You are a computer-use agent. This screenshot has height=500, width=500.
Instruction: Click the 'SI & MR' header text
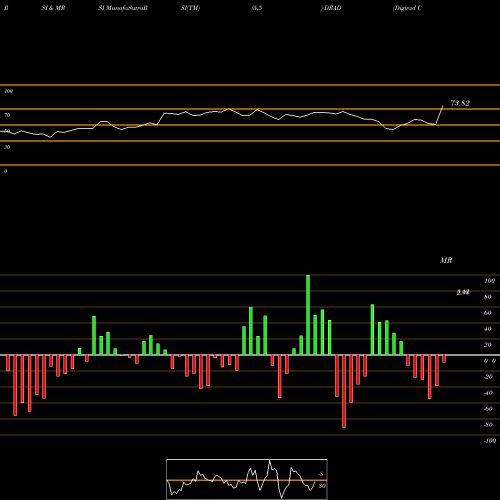coord(53,8)
